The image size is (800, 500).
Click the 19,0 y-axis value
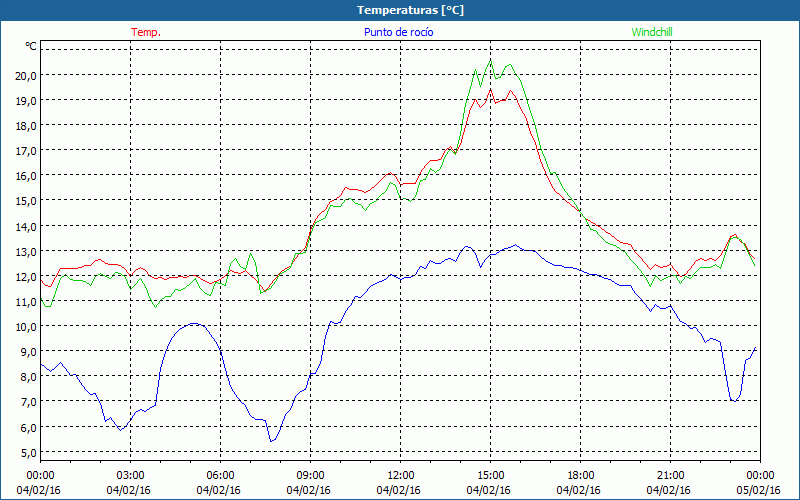click(27, 100)
